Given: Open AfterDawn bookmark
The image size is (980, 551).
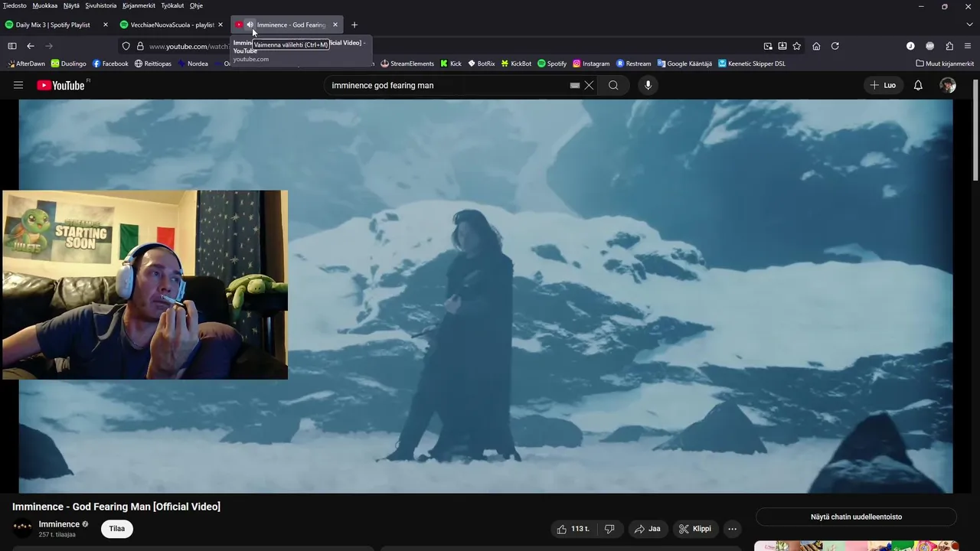Looking at the screenshot, I should pyautogui.click(x=26, y=64).
